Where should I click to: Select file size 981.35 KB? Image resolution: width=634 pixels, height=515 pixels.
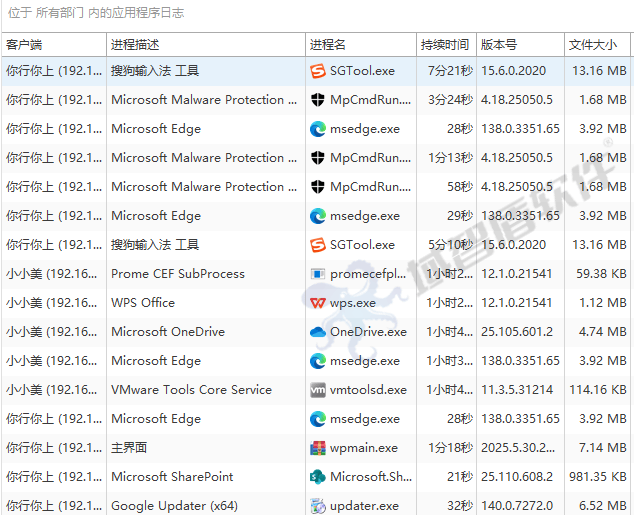tap(598, 477)
